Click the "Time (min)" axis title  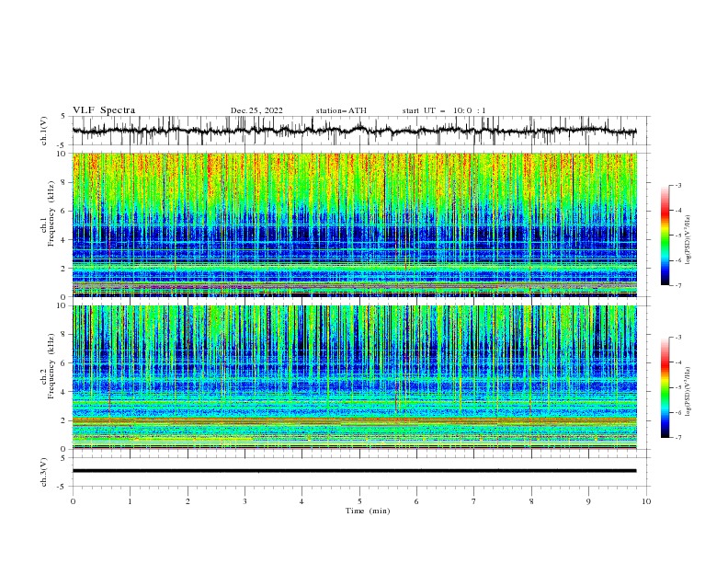click(x=368, y=511)
